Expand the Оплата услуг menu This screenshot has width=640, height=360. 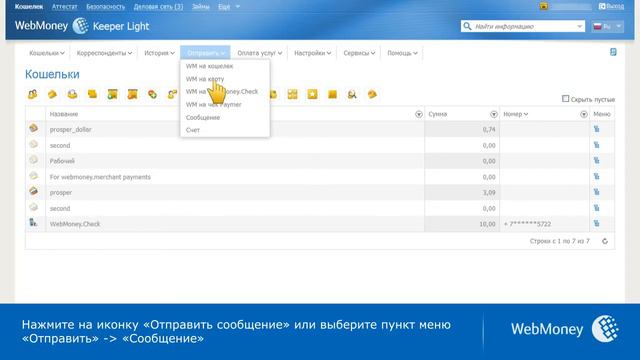[x=260, y=53]
